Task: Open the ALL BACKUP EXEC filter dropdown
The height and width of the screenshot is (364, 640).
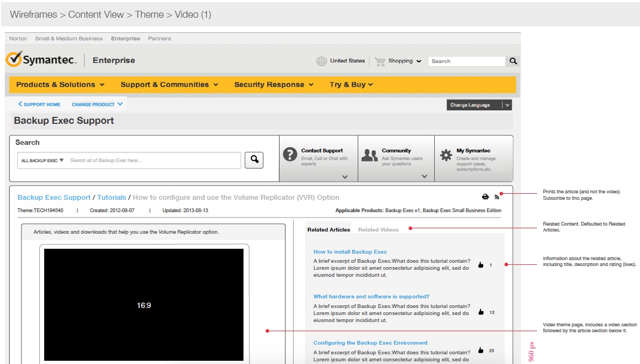Action: tap(43, 160)
